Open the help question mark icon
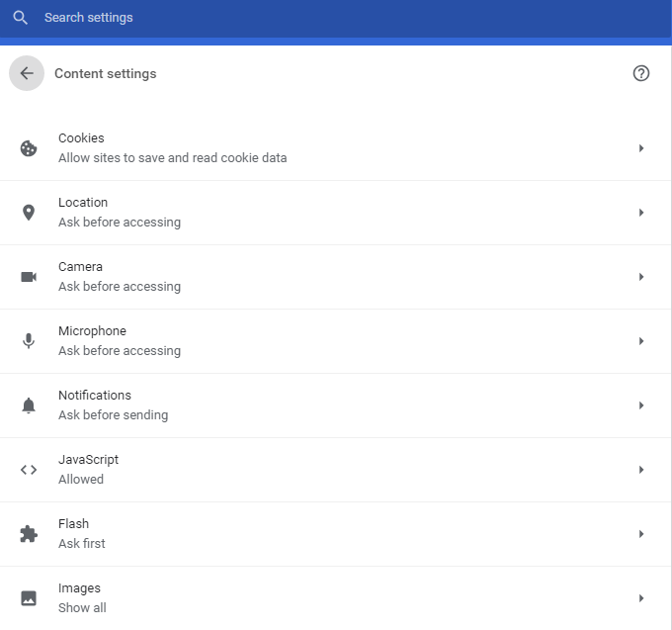The image size is (672, 630). pyautogui.click(x=640, y=73)
